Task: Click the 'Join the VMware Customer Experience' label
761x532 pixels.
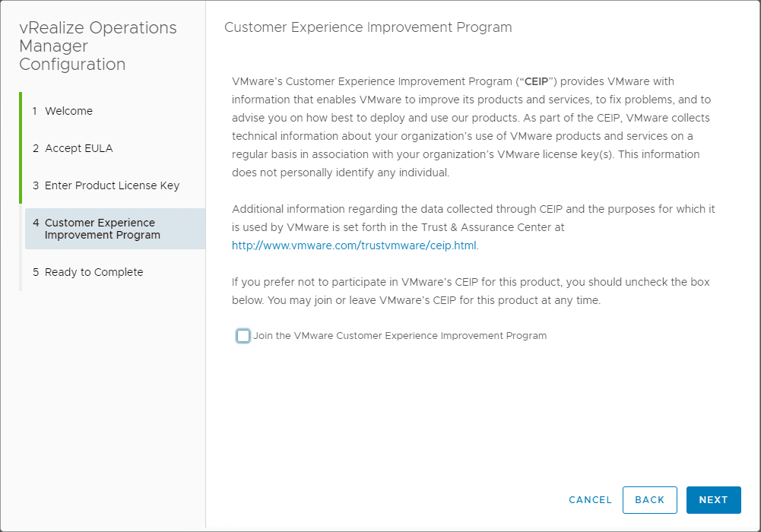Action: 400,336
